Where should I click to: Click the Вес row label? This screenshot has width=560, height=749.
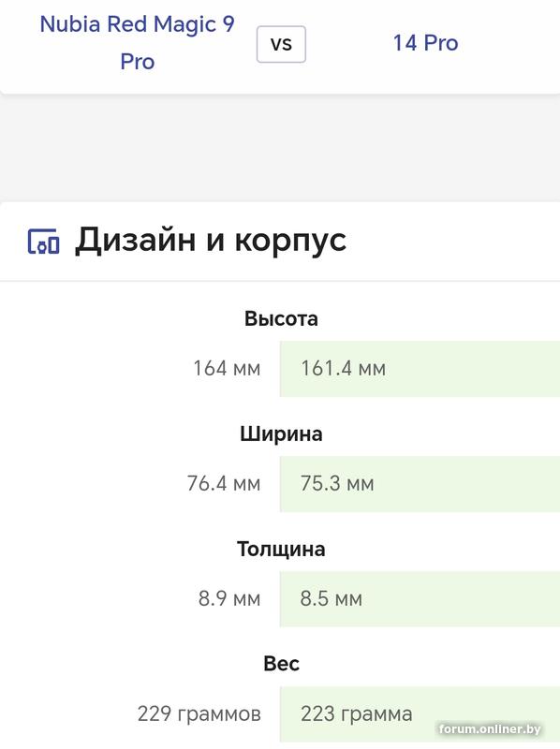[281, 664]
